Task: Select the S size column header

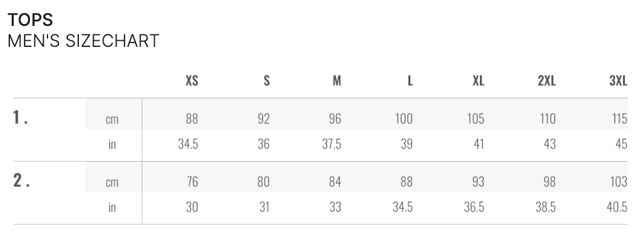Action: [x=266, y=81]
